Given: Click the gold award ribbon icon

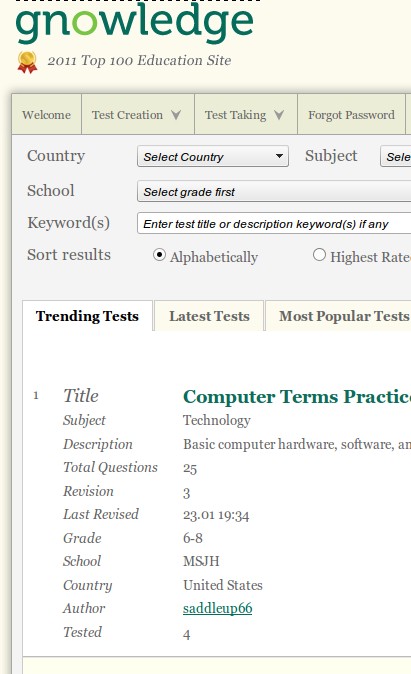Looking at the screenshot, I should point(27,62).
